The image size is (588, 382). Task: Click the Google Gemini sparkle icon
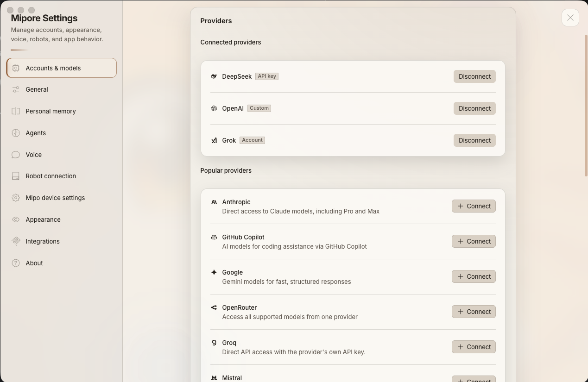pos(214,272)
